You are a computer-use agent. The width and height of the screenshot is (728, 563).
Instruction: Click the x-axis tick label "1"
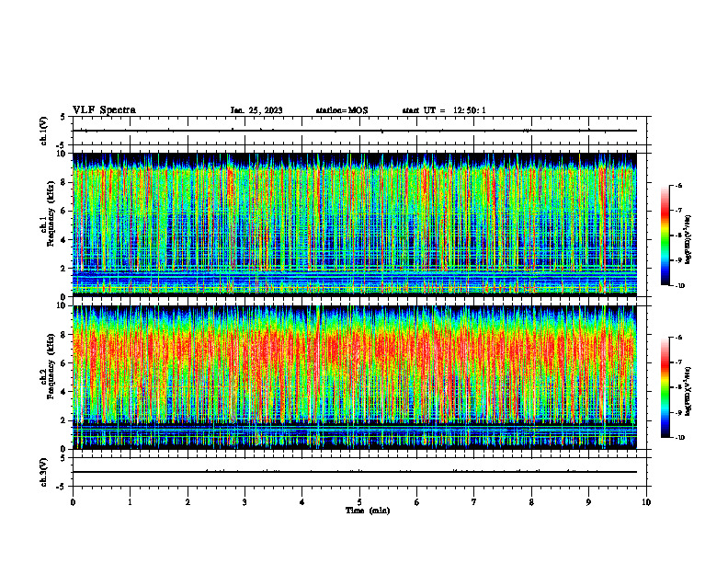point(130,502)
